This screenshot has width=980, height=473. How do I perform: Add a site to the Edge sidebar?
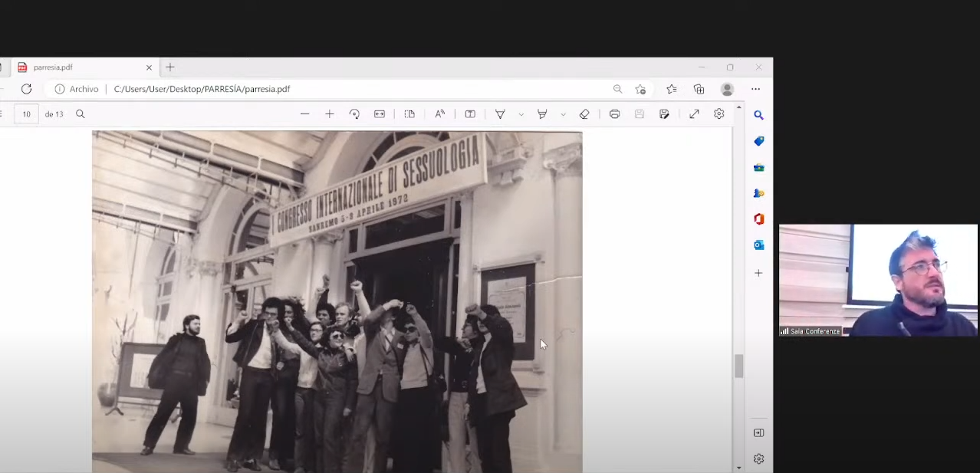point(758,273)
